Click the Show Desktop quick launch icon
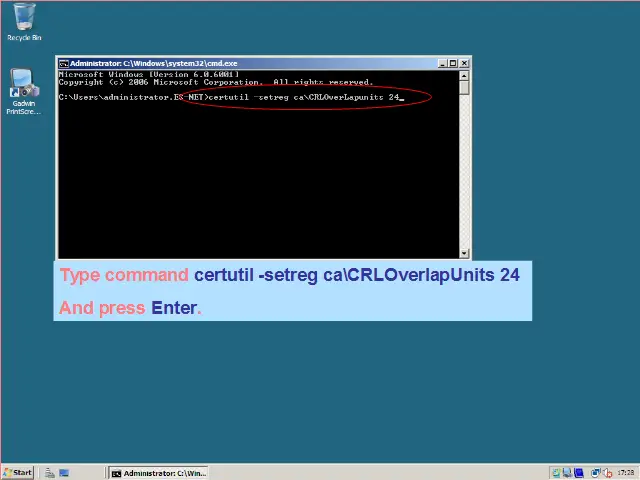Image resolution: width=640 pixels, height=480 pixels. coord(64,473)
